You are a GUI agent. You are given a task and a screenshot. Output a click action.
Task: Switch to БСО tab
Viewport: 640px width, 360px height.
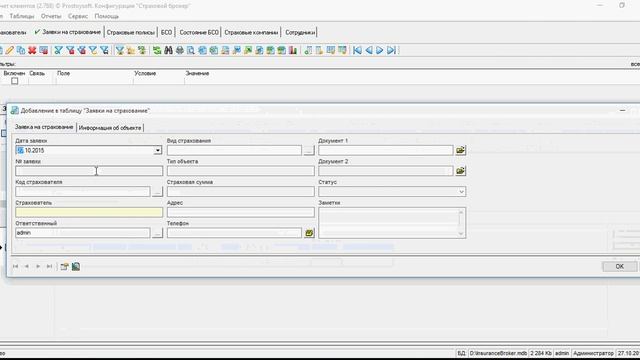pyautogui.click(x=167, y=32)
